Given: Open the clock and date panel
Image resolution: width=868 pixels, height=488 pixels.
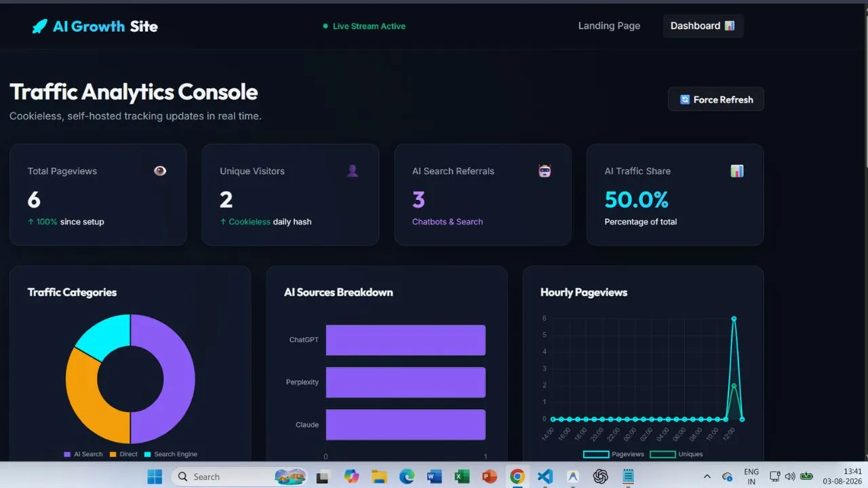Looking at the screenshot, I should pos(843,476).
